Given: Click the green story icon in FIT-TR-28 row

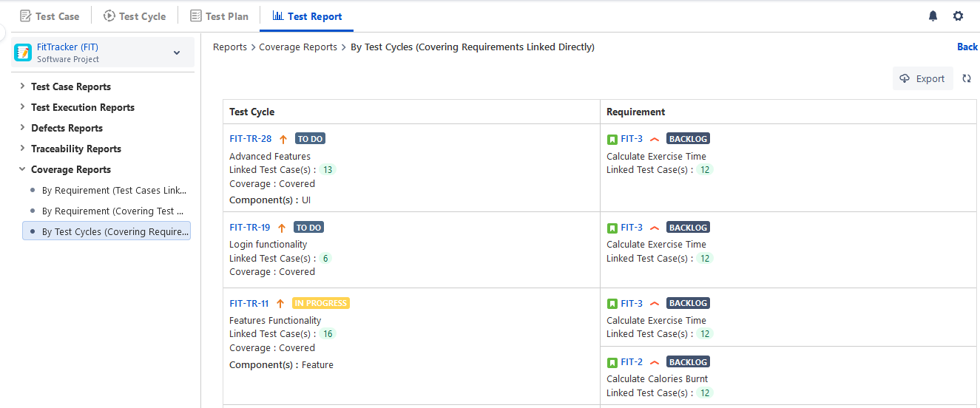Looking at the screenshot, I should tap(612, 139).
